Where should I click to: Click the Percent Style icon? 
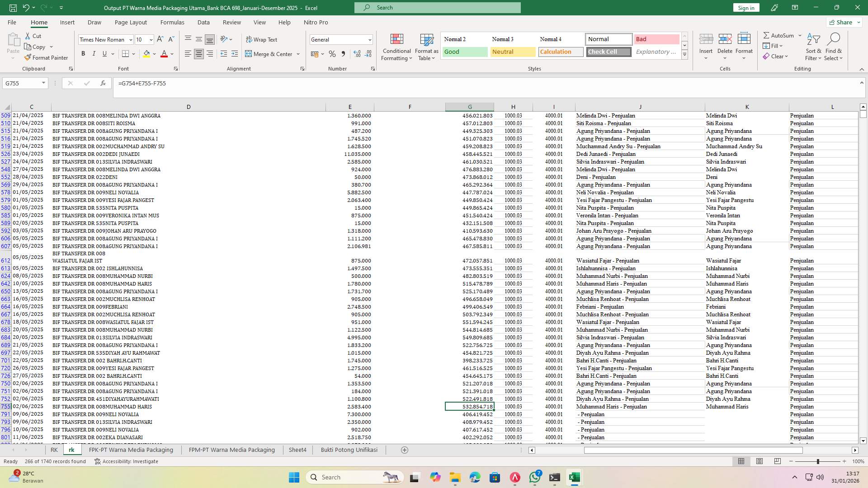click(x=332, y=54)
